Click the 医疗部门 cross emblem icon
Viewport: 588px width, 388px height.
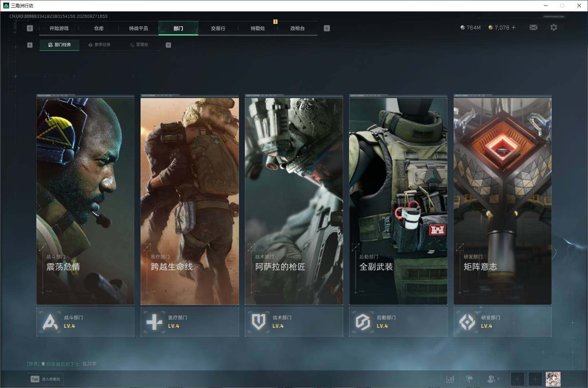(x=154, y=322)
